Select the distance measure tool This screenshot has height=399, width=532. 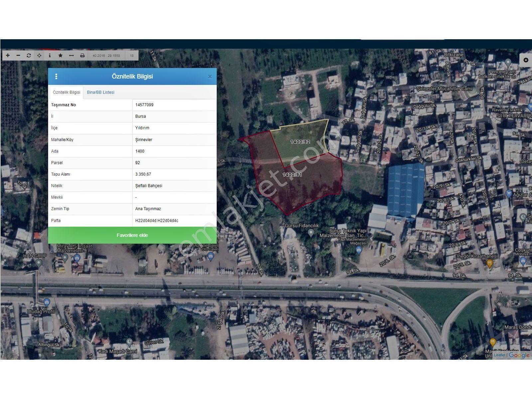[x=71, y=56]
